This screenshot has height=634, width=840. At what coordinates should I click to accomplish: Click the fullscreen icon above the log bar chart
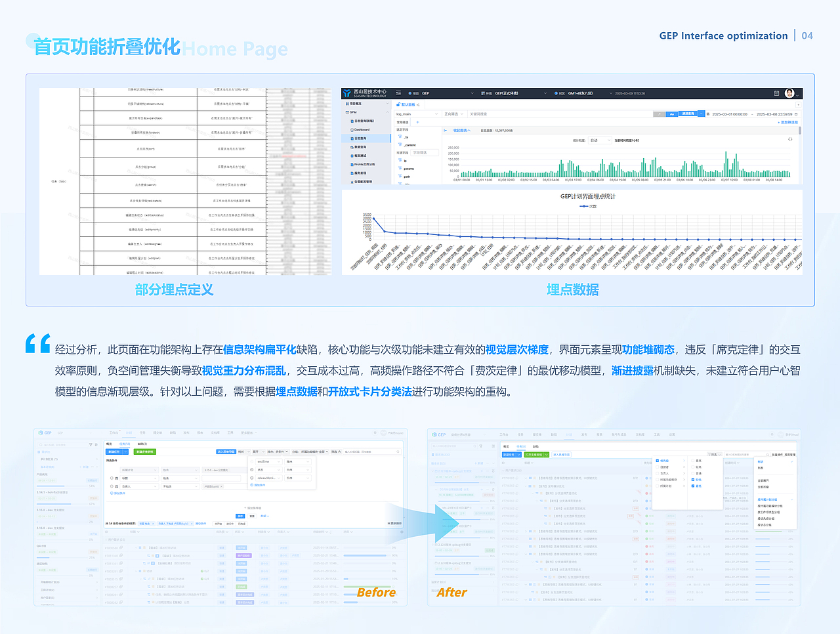(790, 139)
